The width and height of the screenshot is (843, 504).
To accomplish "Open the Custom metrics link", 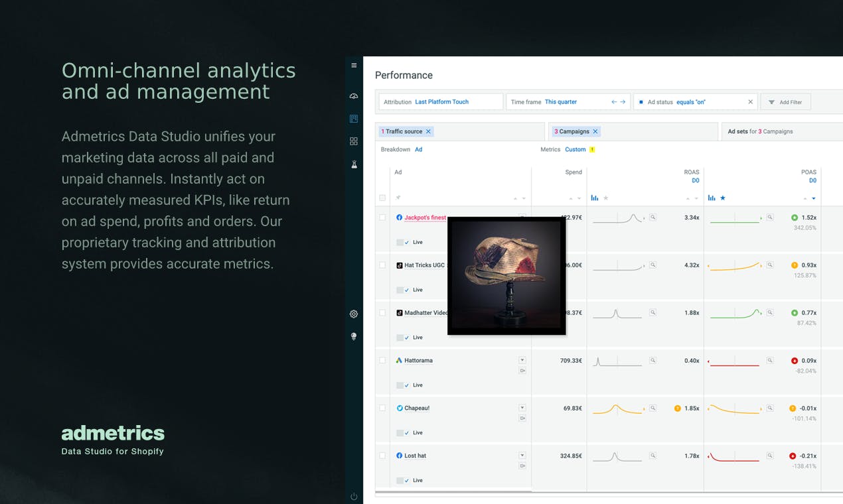I will click(x=575, y=149).
